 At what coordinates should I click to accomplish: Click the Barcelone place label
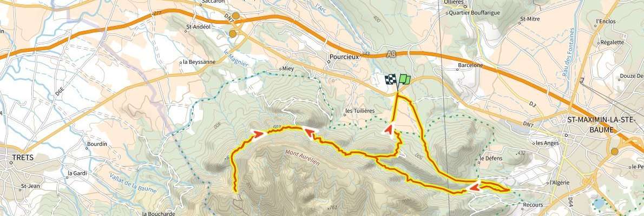470,65
